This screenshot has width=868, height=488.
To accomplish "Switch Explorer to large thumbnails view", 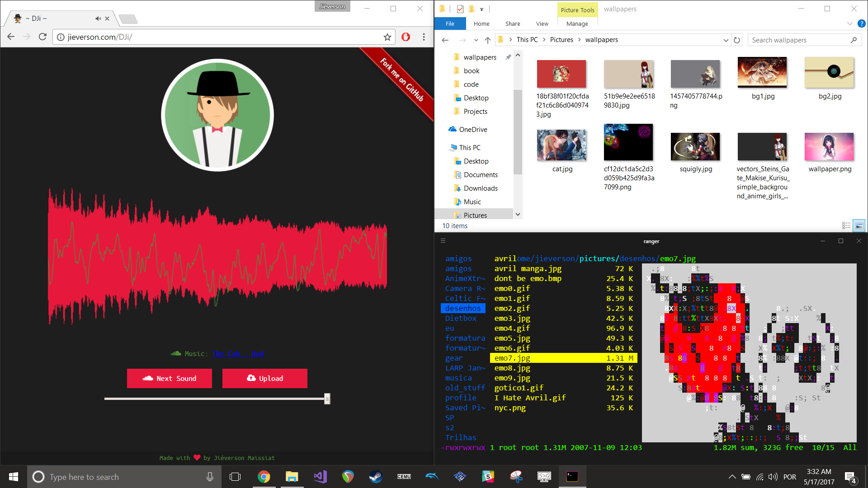I will click(859, 225).
